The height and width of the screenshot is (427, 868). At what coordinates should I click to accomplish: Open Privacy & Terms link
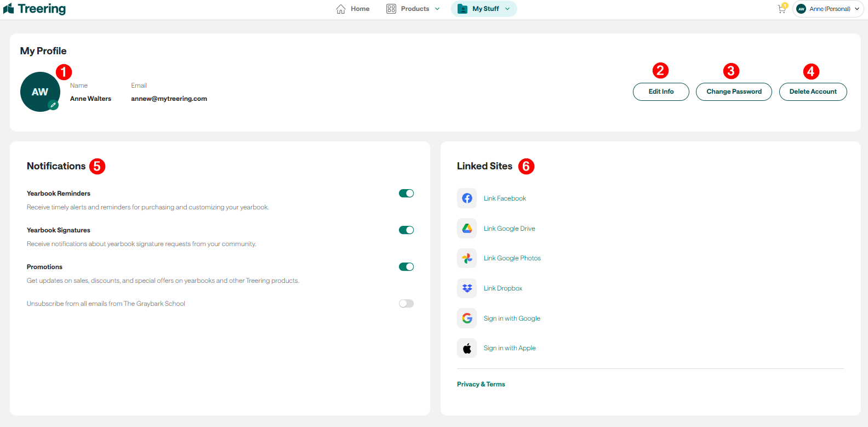(481, 384)
